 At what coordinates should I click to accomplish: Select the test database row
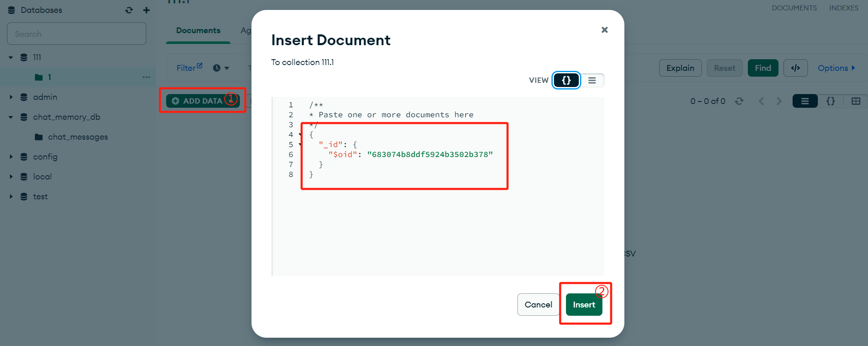click(78, 196)
